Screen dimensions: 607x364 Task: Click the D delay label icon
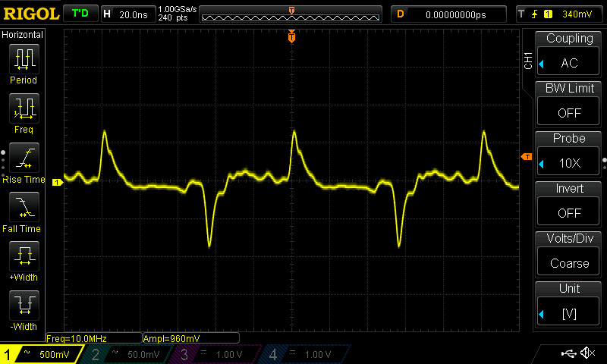[x=401, y=14]
